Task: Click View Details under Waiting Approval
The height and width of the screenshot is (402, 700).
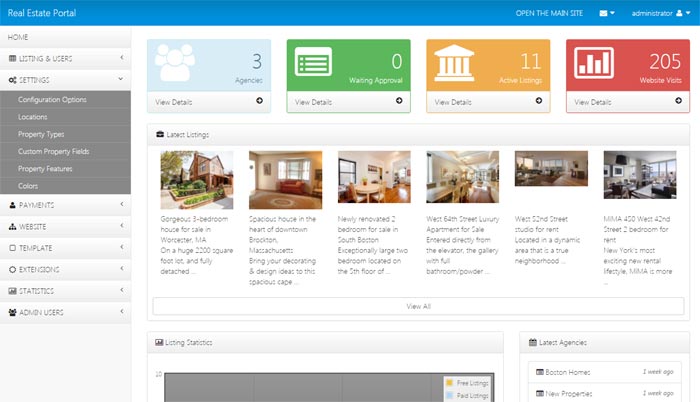Action: tap(313, 102)
